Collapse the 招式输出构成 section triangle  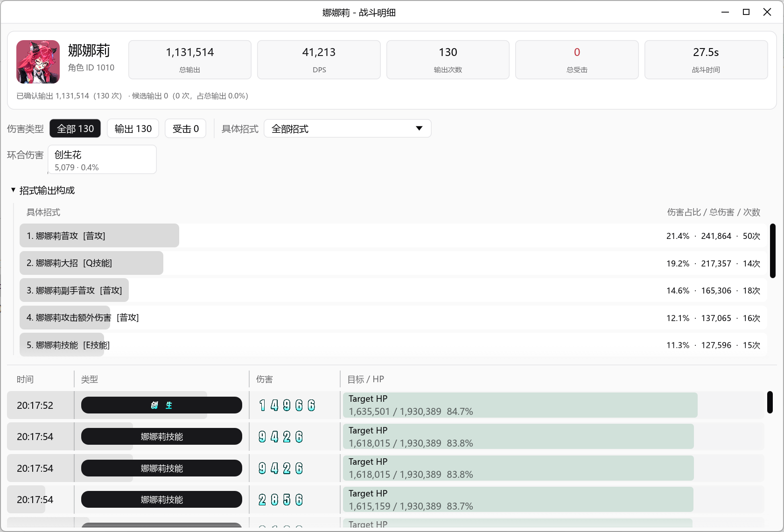(13, 190)
